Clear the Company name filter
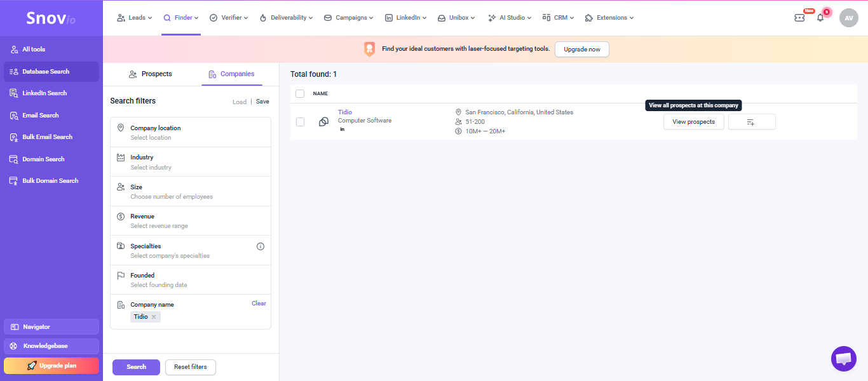 click(259, 304)
